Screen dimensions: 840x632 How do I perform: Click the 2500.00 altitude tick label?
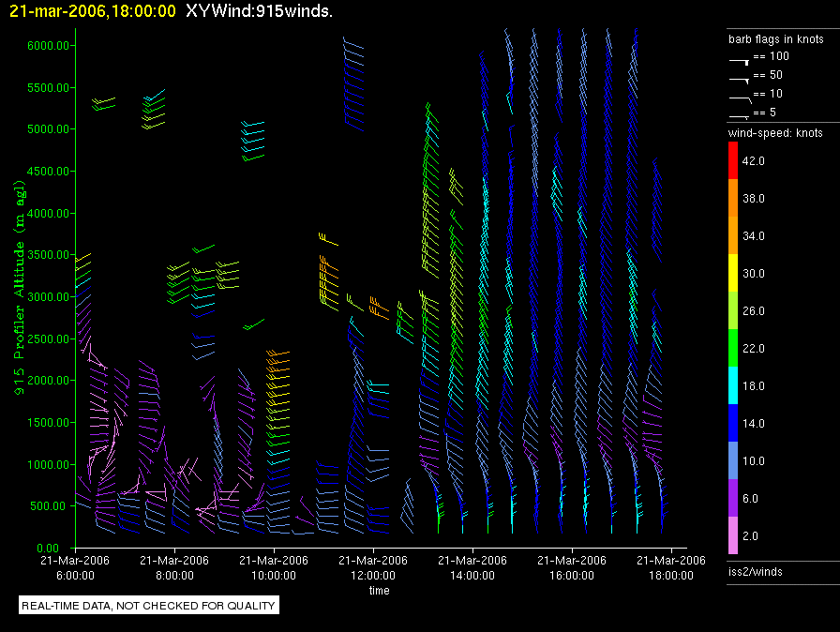click(x=48, y=339)
